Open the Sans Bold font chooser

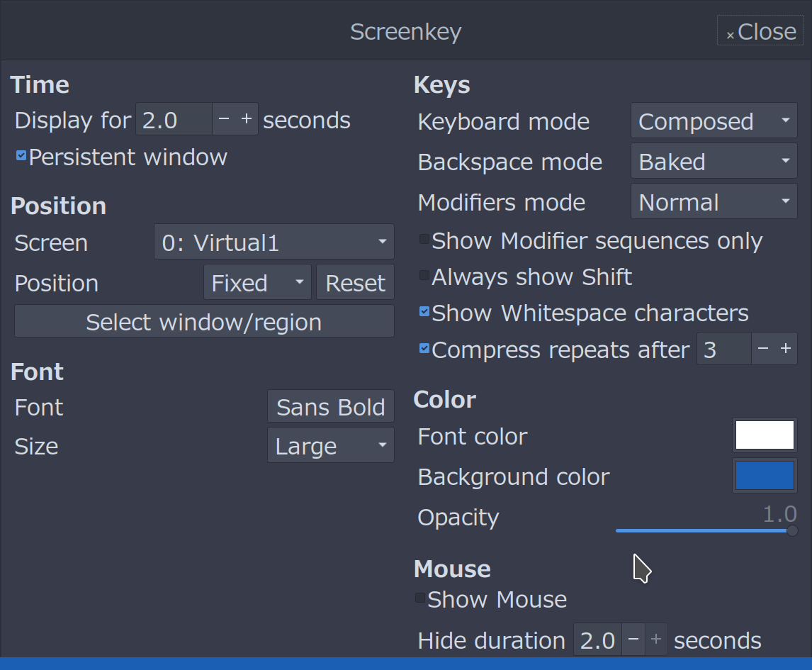(x=331, y=406)
